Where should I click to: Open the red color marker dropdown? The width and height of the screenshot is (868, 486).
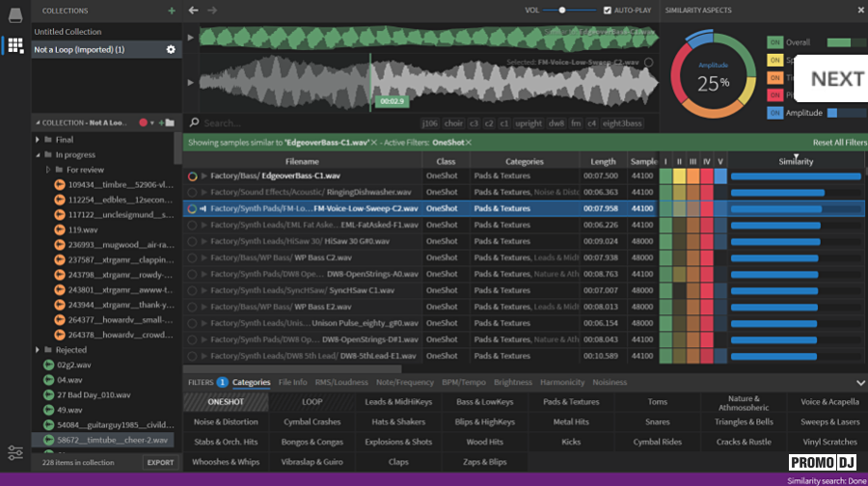tap(148, 122)
